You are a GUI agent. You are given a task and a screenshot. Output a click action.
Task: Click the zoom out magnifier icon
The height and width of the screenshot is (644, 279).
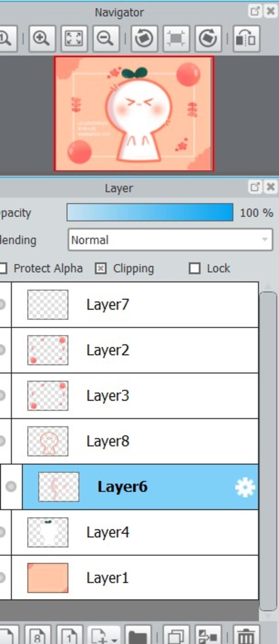pos(106,38)
